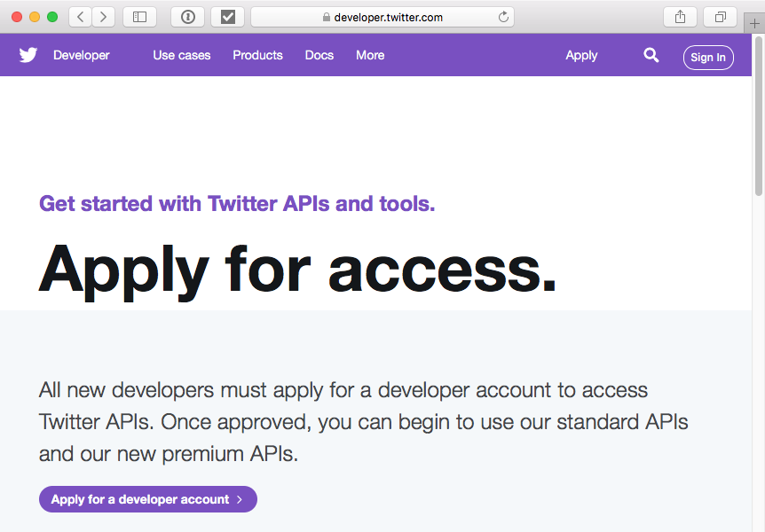Click the Sign In button

pyautogui.click(x=708, y=58)
